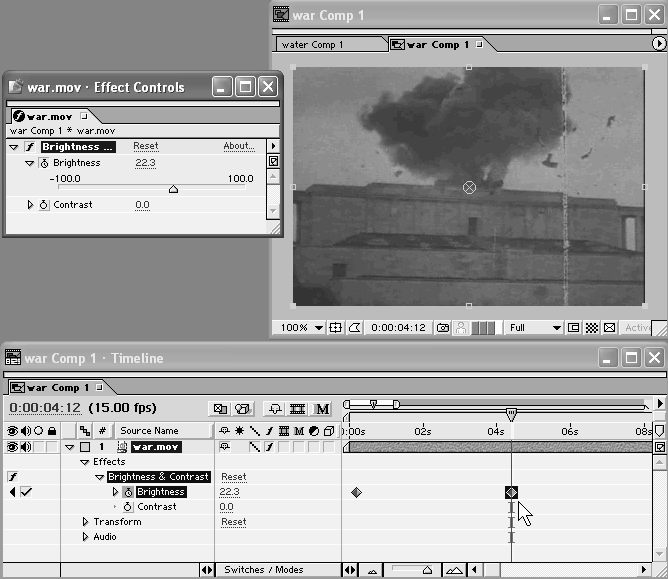This screenshot has height=579, width=668.
Task: Click the About... link for Brightness effect
Action: 238,146
